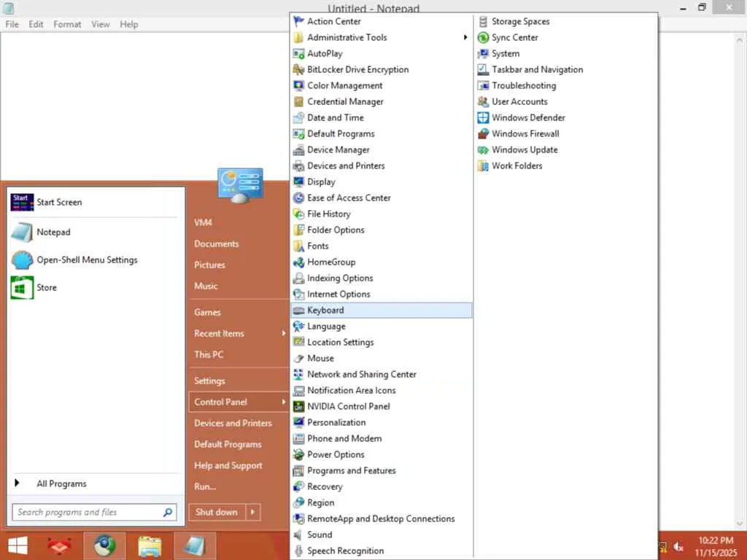Image resolution: width=747 pixels, height=560 pixels.
Task: Open the Shut down options arrow
Action: [x=253, y=512]
